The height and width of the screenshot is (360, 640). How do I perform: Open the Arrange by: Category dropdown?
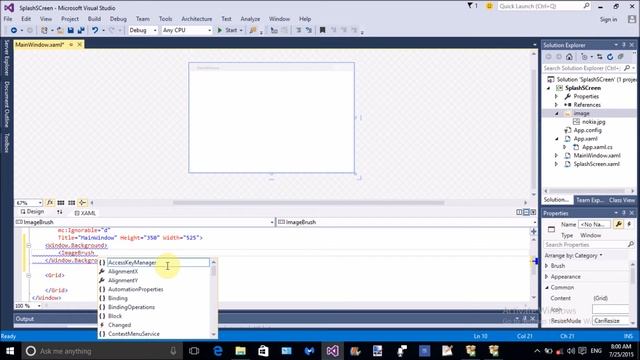click(573, 256)
